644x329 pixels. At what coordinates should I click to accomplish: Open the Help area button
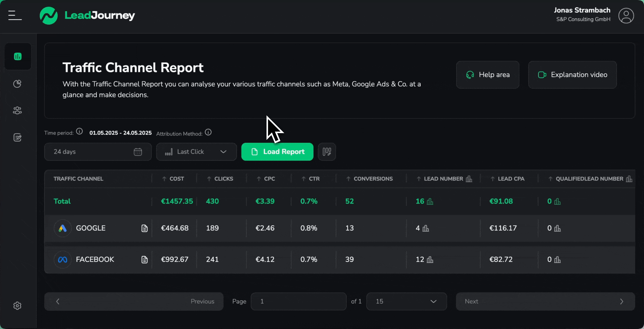click(488, 75)
